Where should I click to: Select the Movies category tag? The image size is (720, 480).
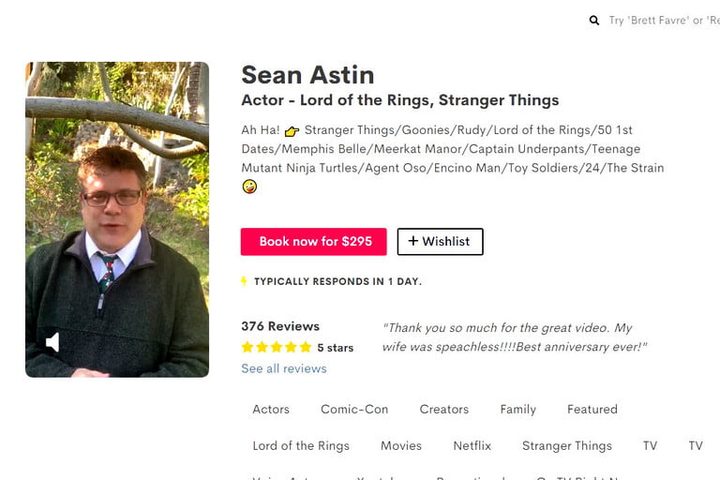pos(401,446)
